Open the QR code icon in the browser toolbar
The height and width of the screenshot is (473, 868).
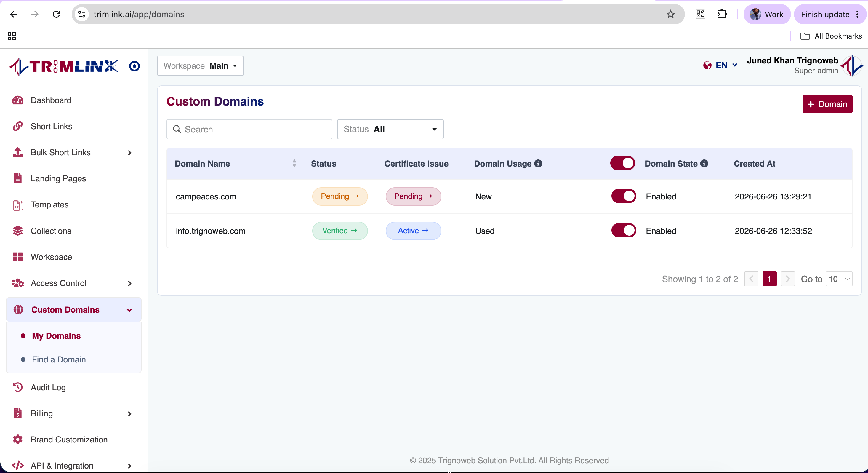pos(700,14)
